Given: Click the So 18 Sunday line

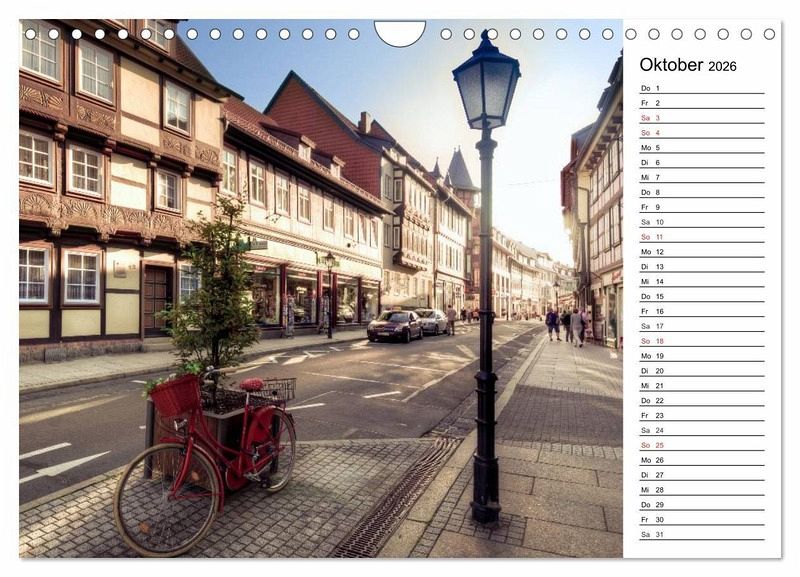Looking at the screenshot, I should point(701,341).
